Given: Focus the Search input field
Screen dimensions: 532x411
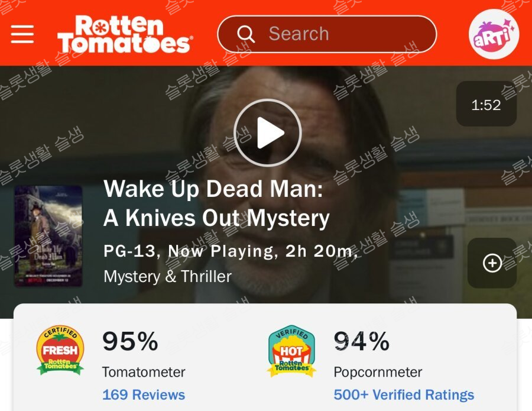Looking at the screenshot, I should 327,34.
